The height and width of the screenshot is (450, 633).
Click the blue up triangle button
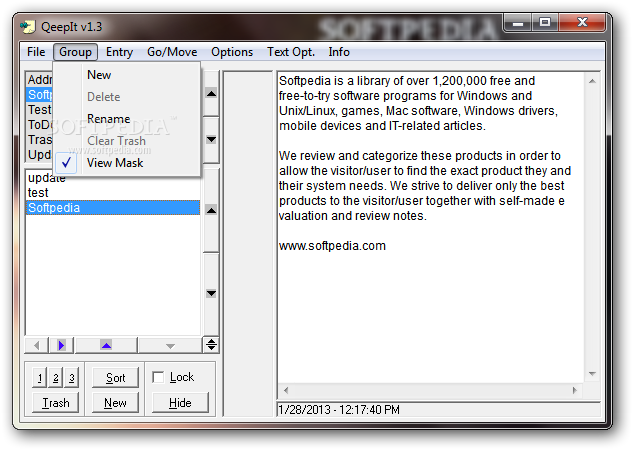click(106, 345)
